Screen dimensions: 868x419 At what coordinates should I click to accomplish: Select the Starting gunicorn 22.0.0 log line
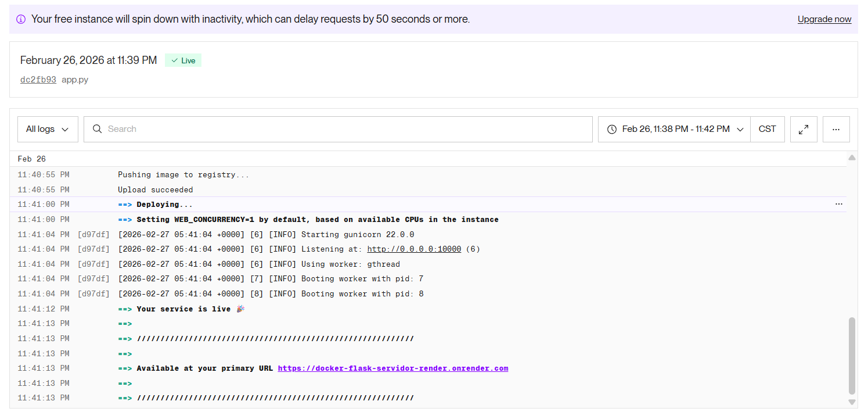click(x=428, y=234)
